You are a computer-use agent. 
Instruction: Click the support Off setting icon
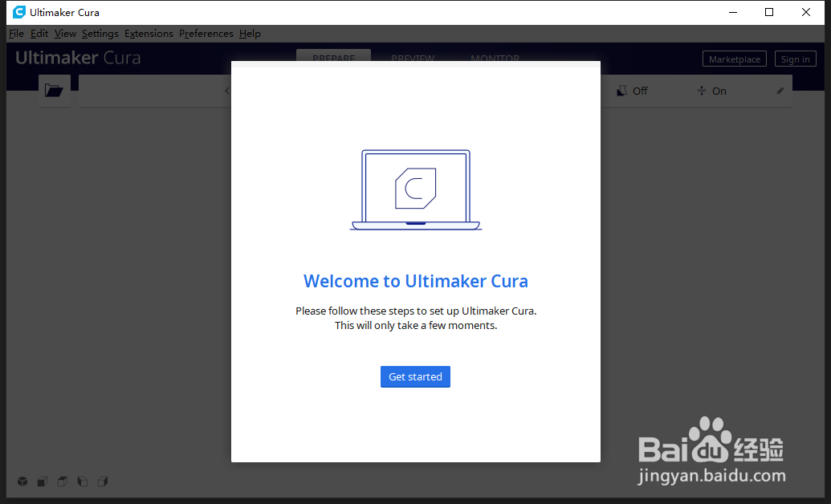pos(621,91)
